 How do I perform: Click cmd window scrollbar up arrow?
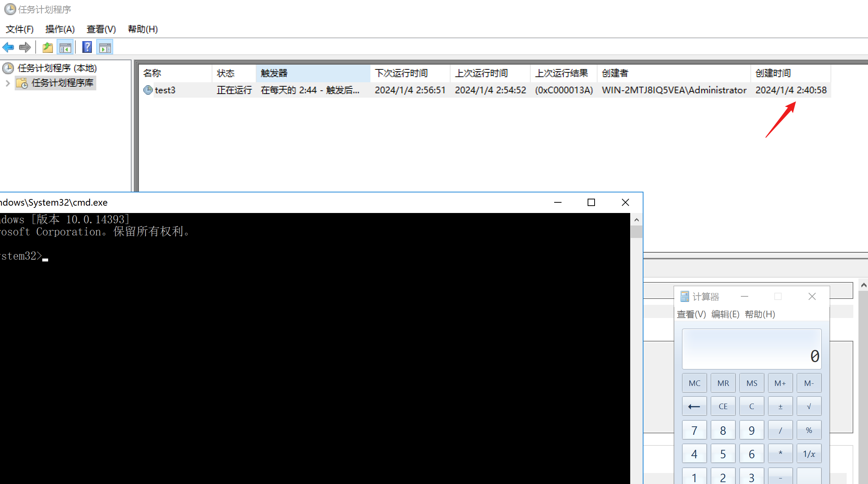point(636,220)
